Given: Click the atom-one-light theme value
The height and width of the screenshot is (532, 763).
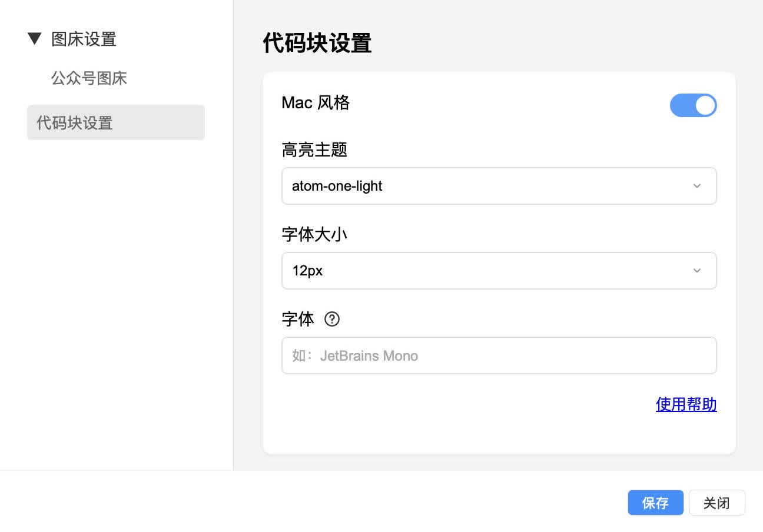Looking at the screenshot, I should [337, 186].
